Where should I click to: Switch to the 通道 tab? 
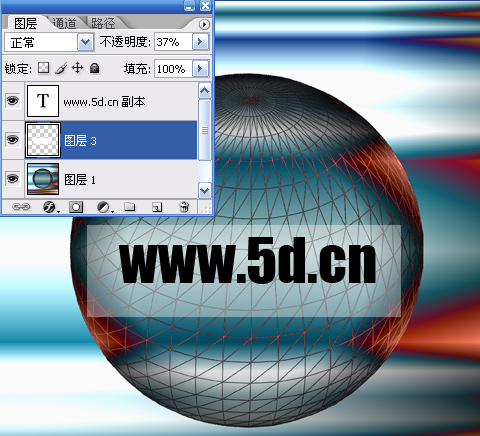click(64, 23)
